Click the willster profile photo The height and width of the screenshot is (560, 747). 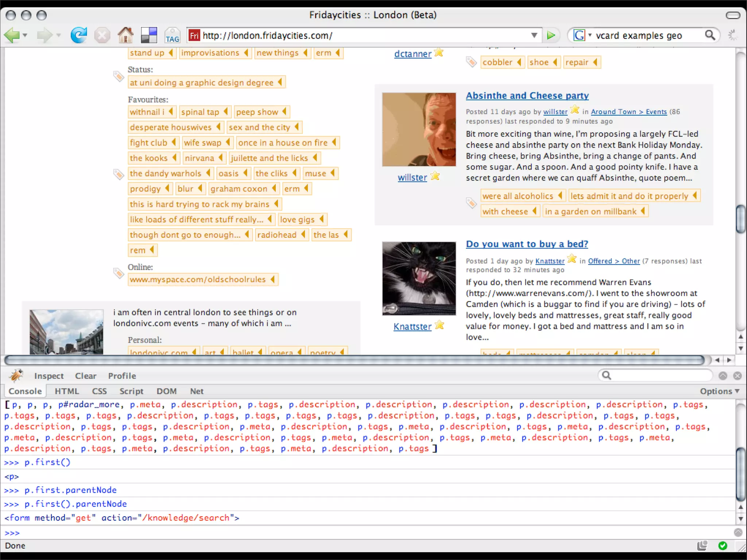(419, 129)
